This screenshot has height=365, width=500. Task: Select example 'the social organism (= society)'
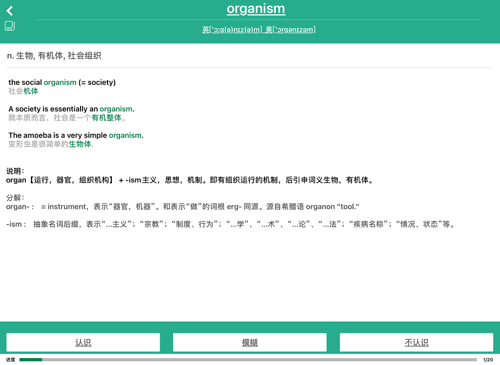coord(62,82)
